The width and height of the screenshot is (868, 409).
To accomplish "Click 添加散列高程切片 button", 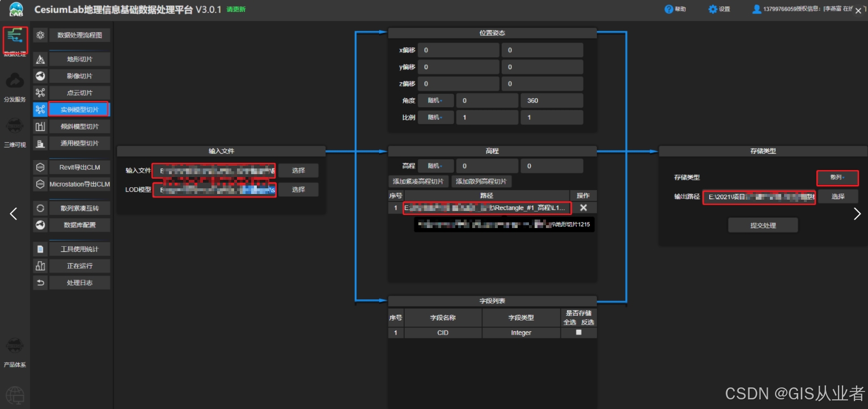I will [481, 182].
